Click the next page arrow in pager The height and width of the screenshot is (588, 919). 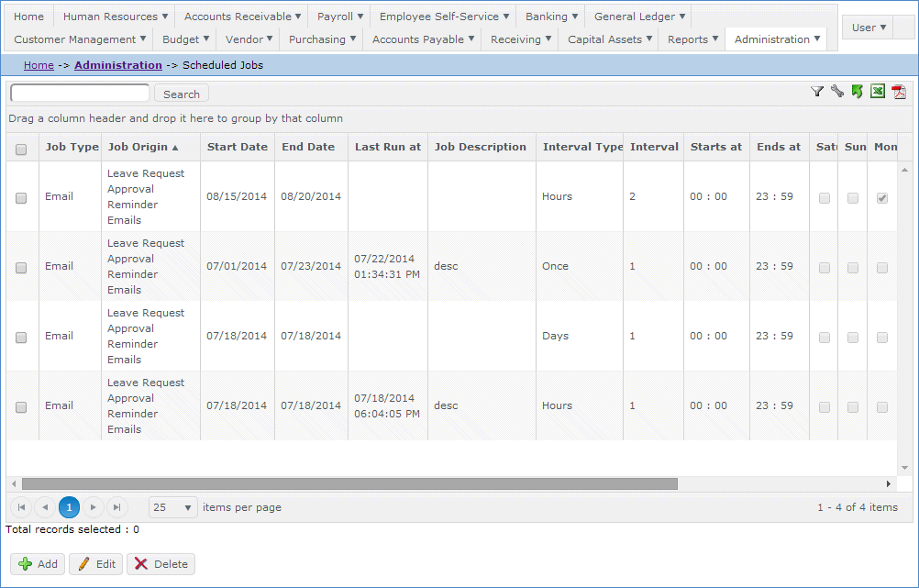(93, 507)
